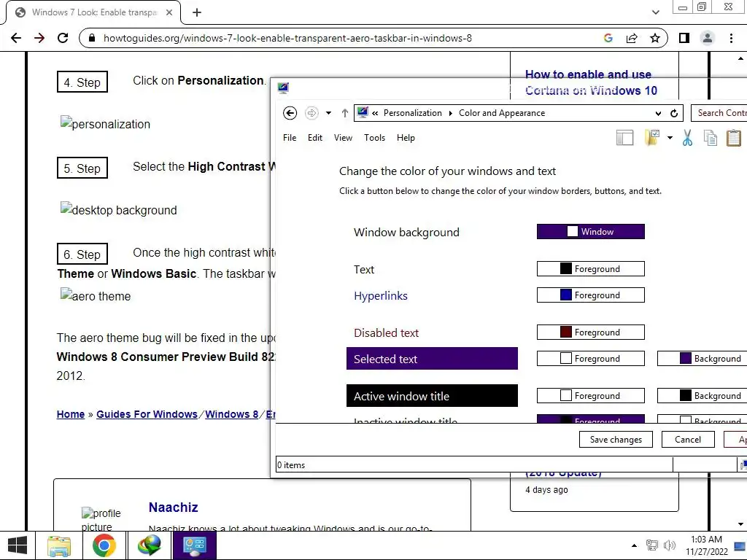
Task: Open the address bar history dropdown
Action: 658,113
